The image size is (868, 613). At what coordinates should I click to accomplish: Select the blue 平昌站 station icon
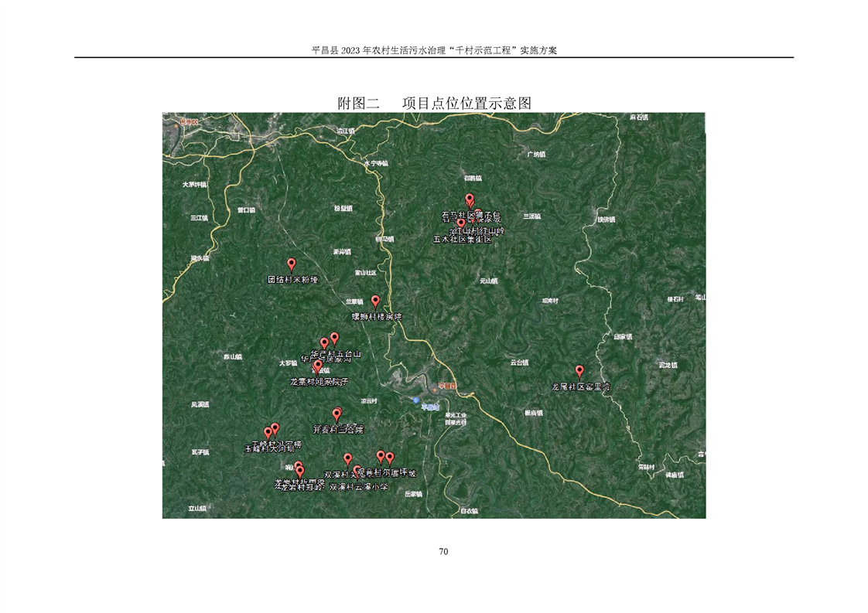pyautogui.click(x=416, y=400)
